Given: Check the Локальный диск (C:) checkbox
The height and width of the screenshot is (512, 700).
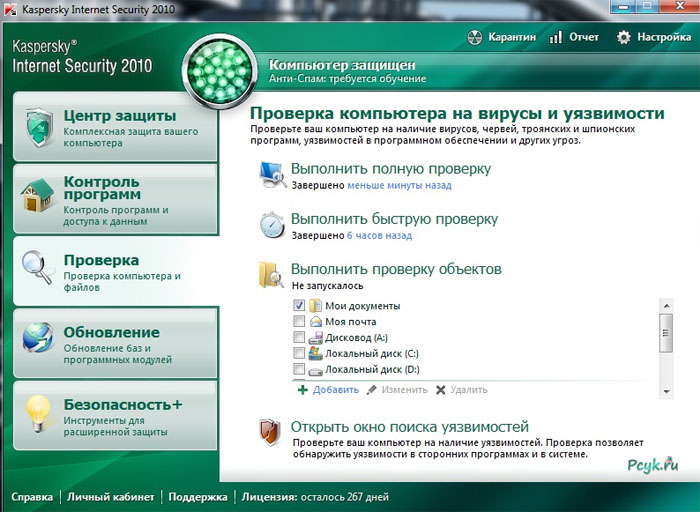Looking at the screenshot, I should click(299, 353).
